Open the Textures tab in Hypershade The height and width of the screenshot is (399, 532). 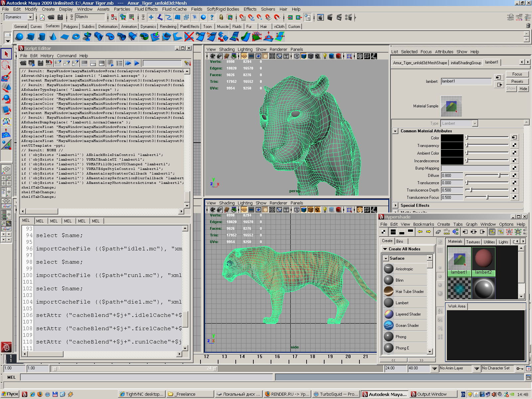click(473, 242)
